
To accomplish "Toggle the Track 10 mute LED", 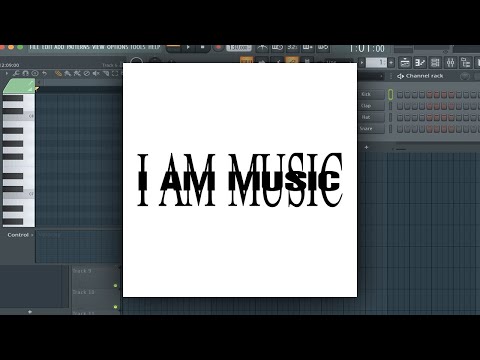I will 115,307.
